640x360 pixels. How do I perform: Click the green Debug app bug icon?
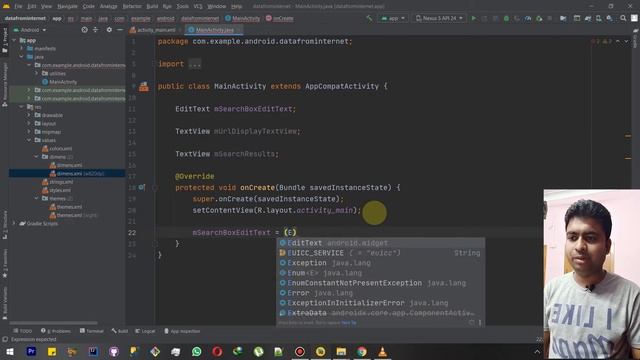click(x=506, y=18)
